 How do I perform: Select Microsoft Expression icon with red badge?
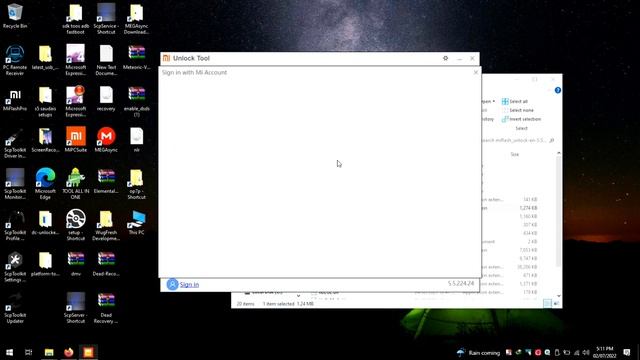point(76,102)
